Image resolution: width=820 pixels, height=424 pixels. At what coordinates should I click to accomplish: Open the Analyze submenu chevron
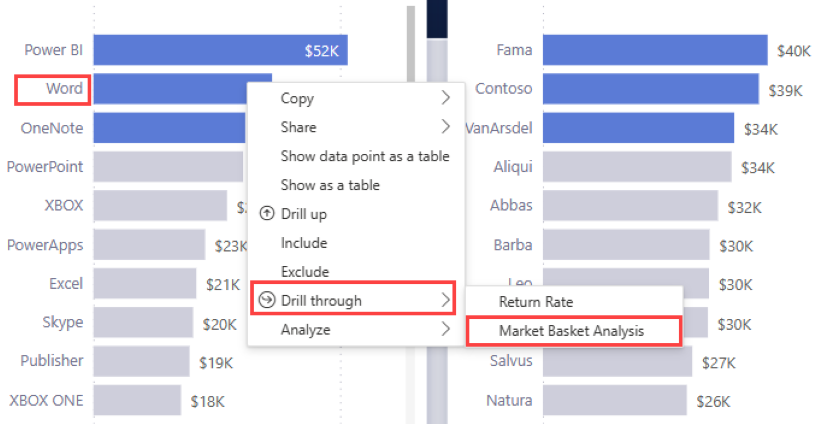tap(446, 329)
